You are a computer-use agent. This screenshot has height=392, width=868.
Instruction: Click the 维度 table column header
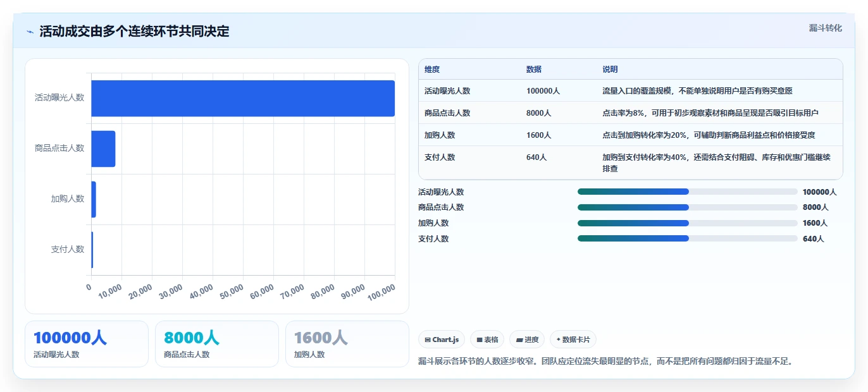click(x=432, y=69)
